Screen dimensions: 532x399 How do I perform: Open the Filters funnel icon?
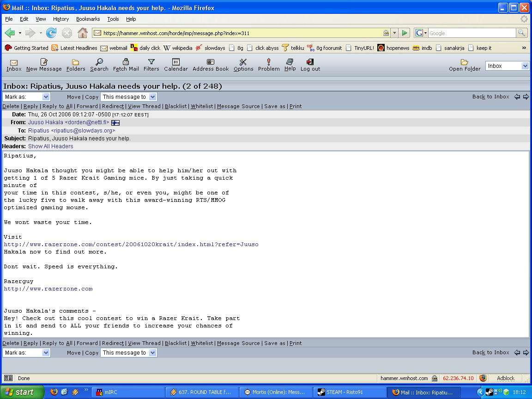coord(151,65)
